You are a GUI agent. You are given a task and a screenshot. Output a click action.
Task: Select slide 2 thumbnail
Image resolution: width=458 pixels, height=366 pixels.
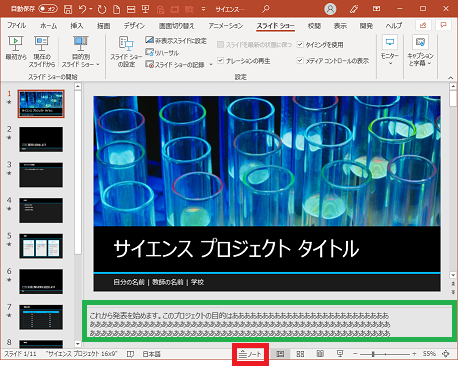(x=41, y=139)
